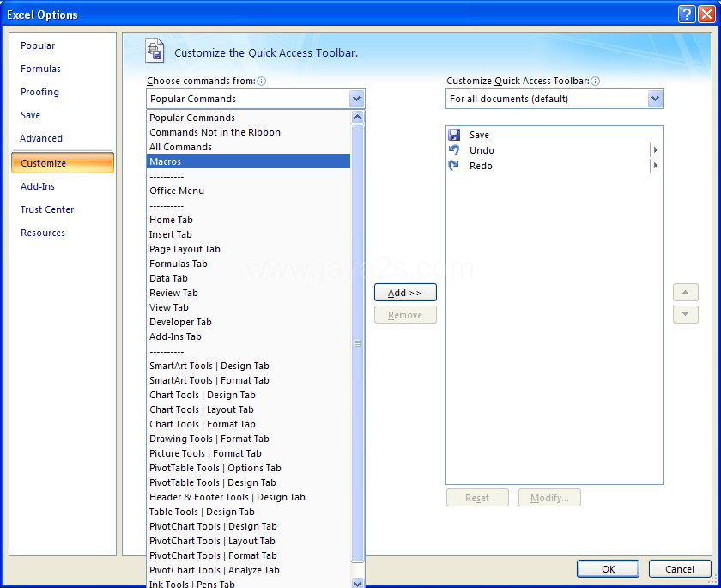Select Chart Tools | Layout Tab
This screenshot has height=588, width=721.
248,409
